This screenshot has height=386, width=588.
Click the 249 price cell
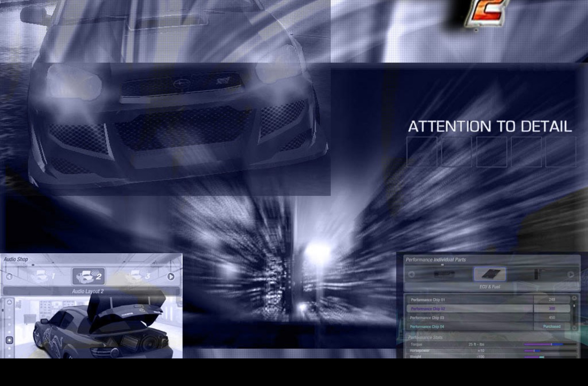click(x=552, y=300)
